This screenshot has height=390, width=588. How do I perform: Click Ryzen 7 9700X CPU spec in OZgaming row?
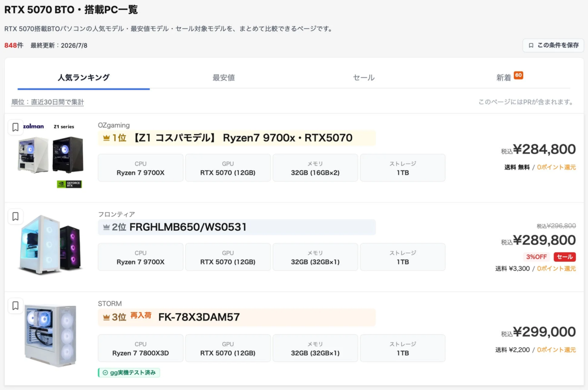[141, 168]
